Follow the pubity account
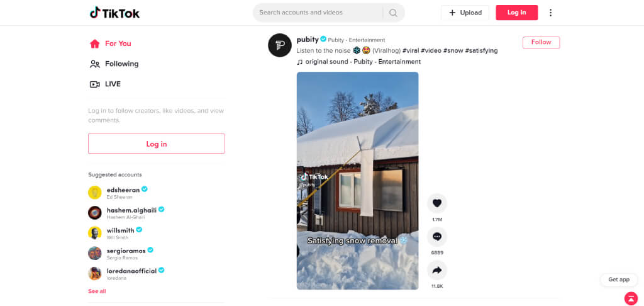Screen dimensions: 644x306 pyautogui.click(x=541, y=42)
